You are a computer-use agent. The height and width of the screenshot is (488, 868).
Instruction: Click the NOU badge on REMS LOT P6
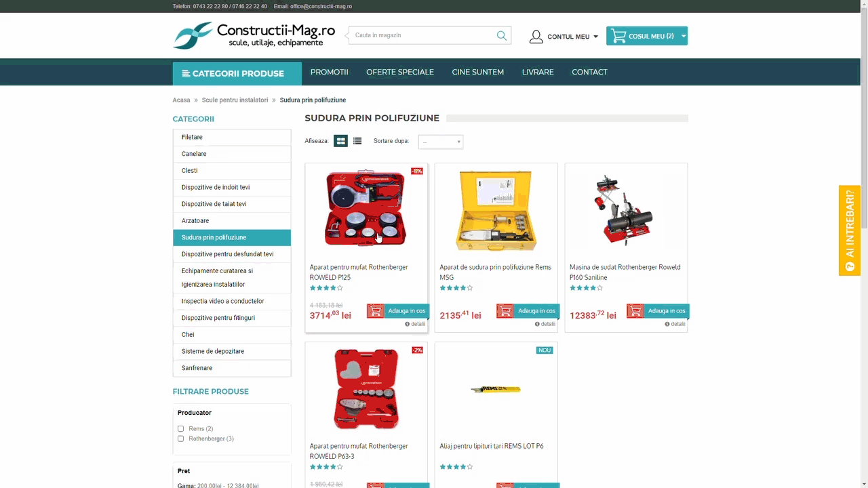(545, 350)
